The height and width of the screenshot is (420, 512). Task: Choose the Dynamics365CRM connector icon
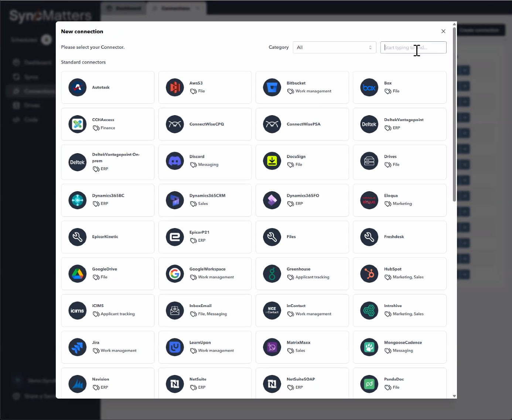click(175, 200)
